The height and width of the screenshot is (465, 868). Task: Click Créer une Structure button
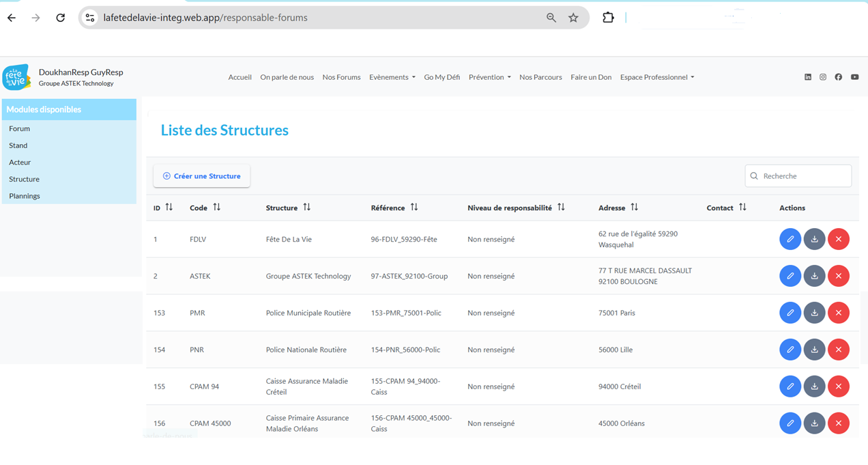(x=201, y=176)
